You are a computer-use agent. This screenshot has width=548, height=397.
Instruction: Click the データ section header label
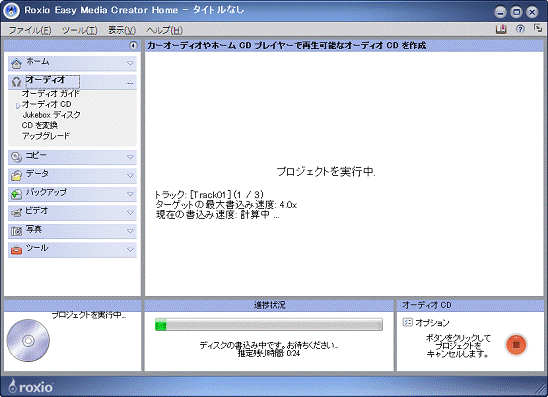[x=37, y=174]
